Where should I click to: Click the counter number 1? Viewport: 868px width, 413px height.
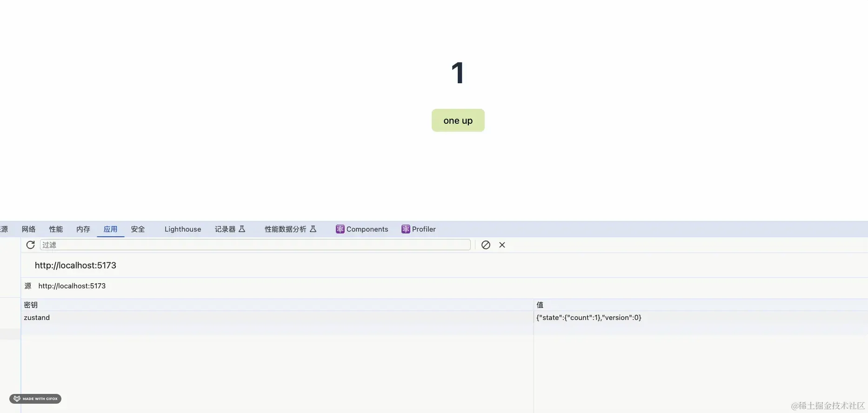click(x=458, y=73)
